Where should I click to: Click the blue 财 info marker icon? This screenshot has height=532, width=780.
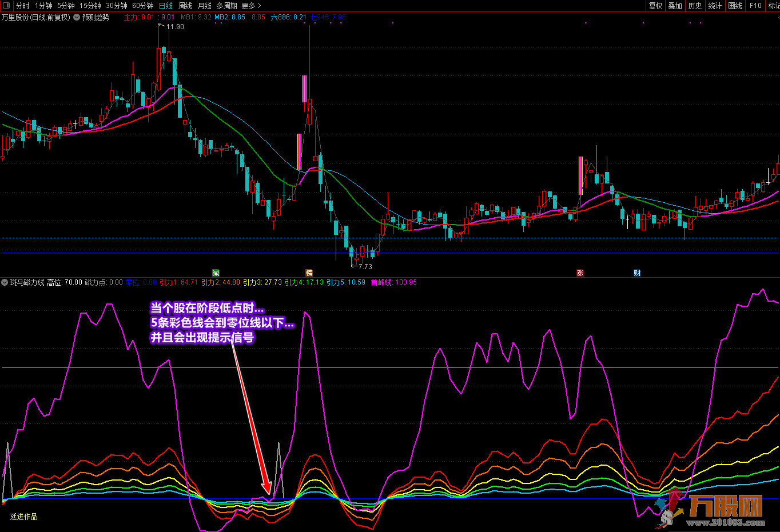(x=637, y=273)
